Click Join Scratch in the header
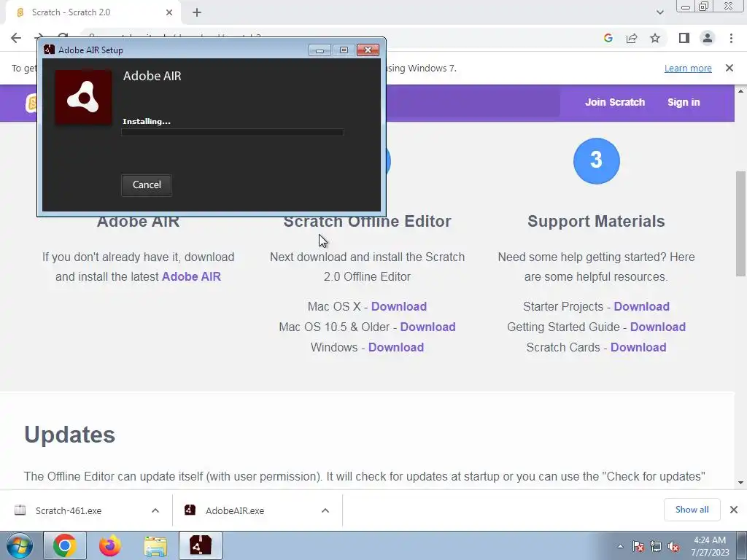Viewport: 747px width, 560px height. pos(614,102)
